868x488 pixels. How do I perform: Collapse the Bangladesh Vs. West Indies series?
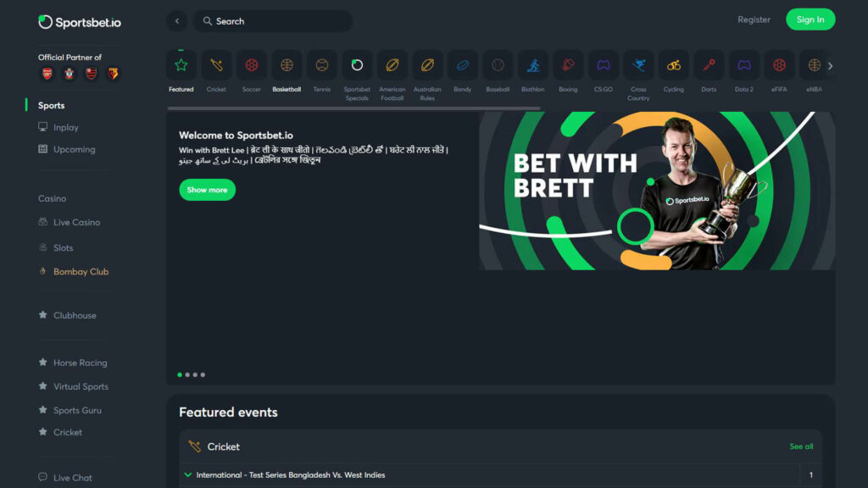click(188, 474)
